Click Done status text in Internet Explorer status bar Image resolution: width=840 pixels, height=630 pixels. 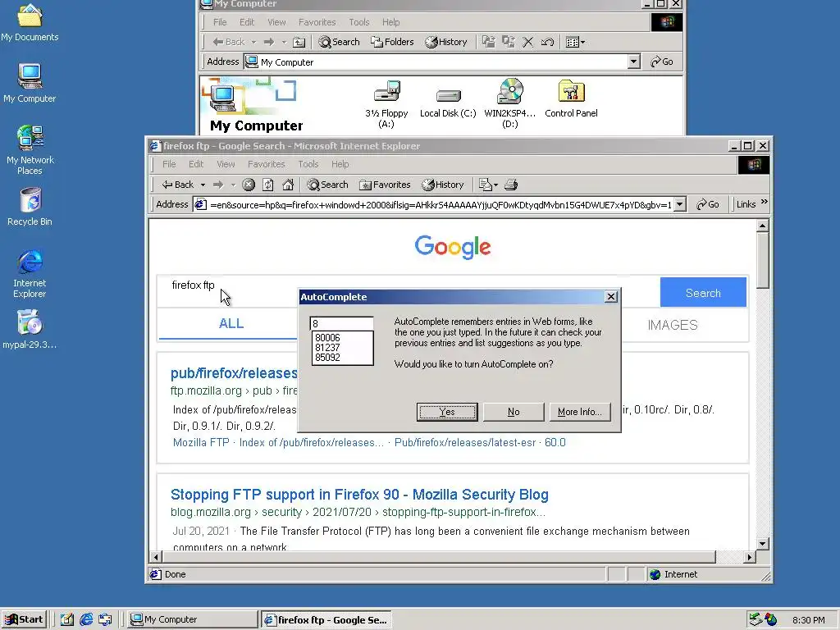(x=176, y=574)
